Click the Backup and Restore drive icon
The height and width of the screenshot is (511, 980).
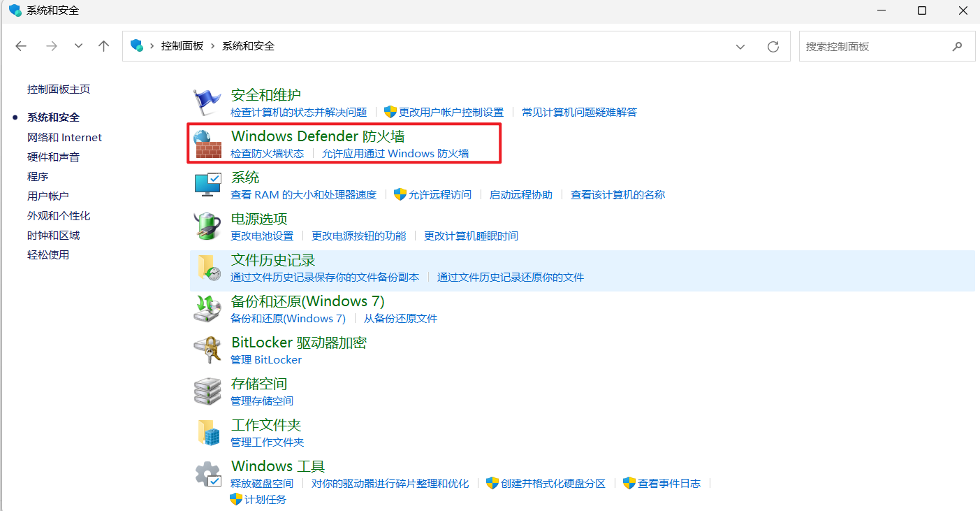tap(207, 308)
